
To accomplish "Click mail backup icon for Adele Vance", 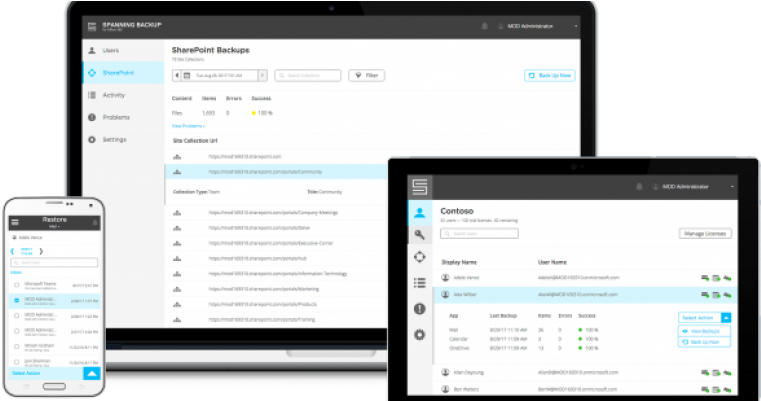I will (x=705, y=278).
